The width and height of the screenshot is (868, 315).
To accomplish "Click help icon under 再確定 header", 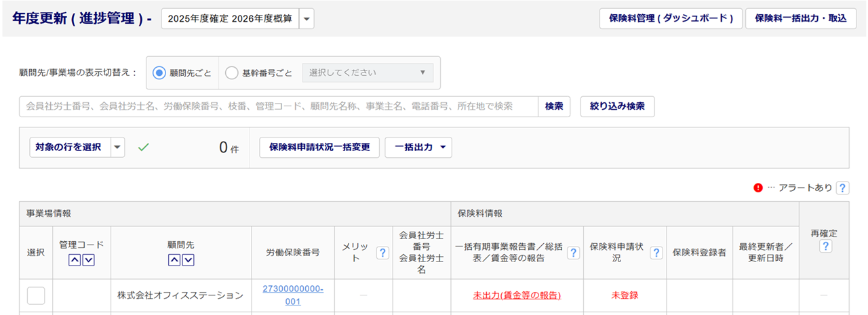I will coord(825,247).
